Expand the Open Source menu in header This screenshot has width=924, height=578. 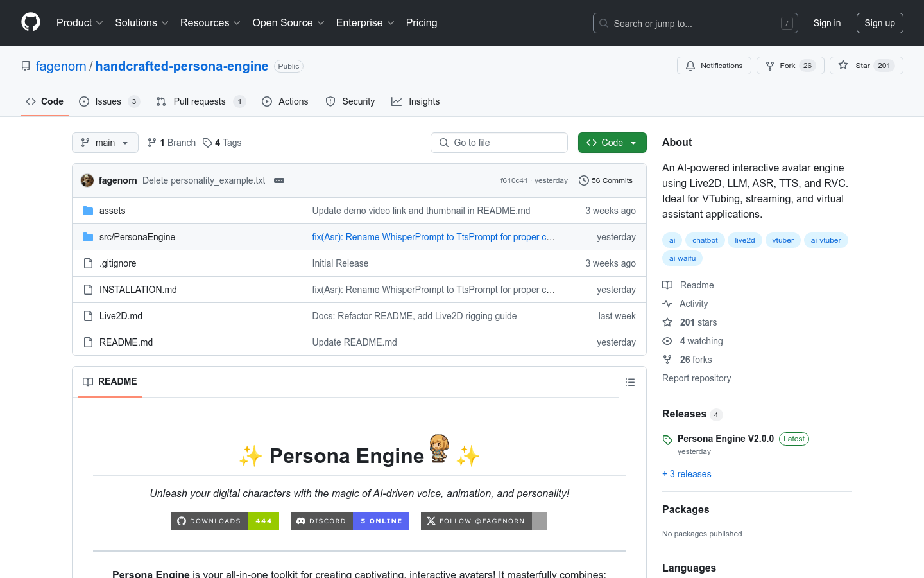(289, 22)
